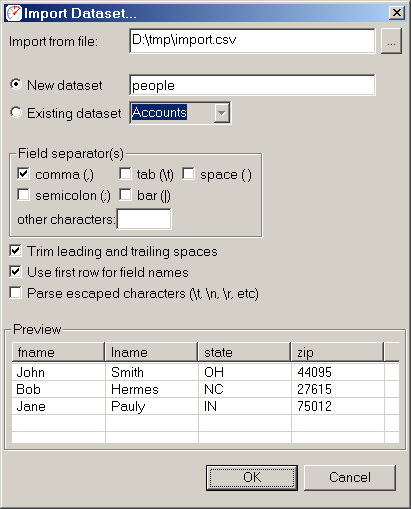Click the highlighted Accounts combo box text
Screen dimensions: 411x509
pyautogui.click(x=159, y=113)
